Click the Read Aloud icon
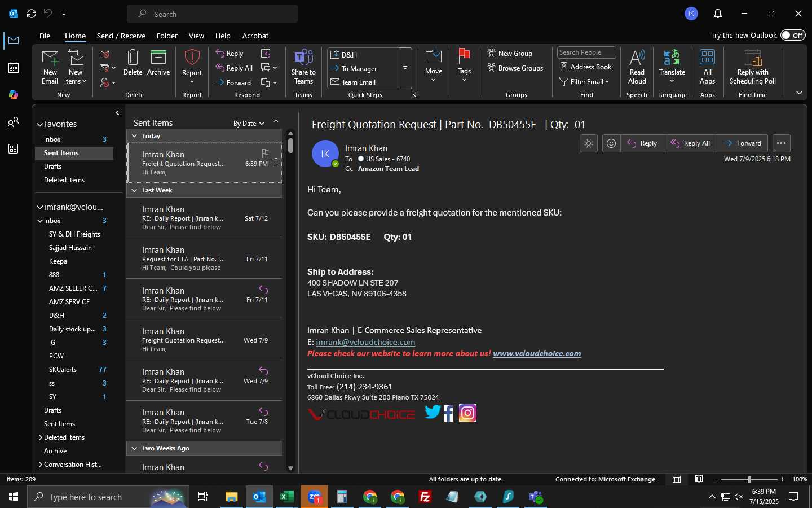The image size is (812, 508). [x=637, y=67]
